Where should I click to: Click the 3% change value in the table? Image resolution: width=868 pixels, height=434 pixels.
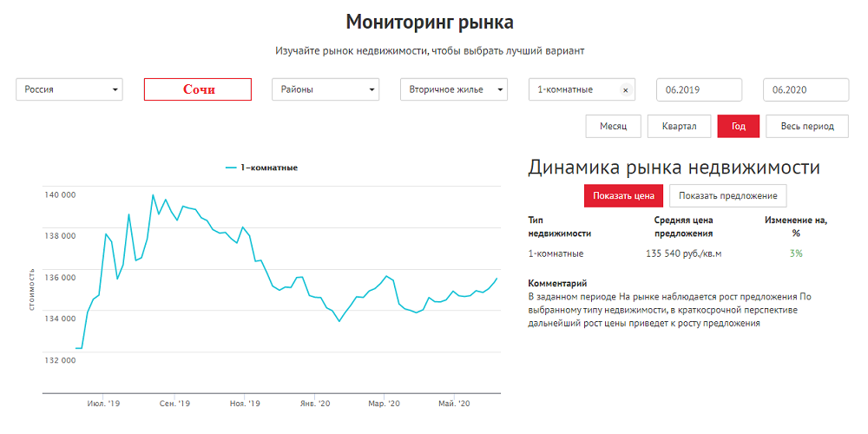click(796, 253)
